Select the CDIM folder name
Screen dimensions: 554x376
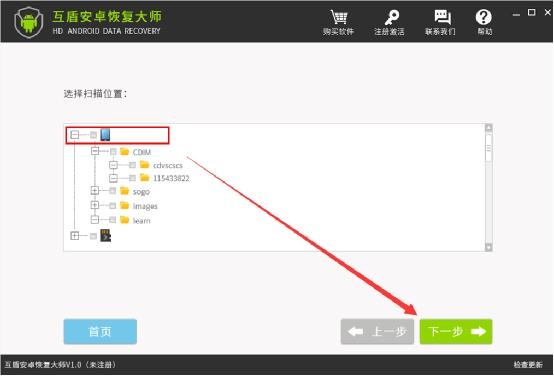click(142, 152)
